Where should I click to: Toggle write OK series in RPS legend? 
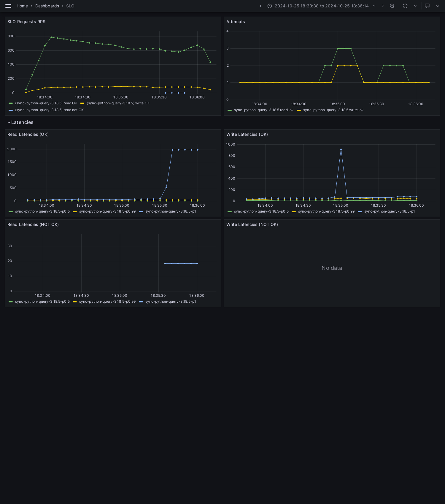[x=118, y=103]
